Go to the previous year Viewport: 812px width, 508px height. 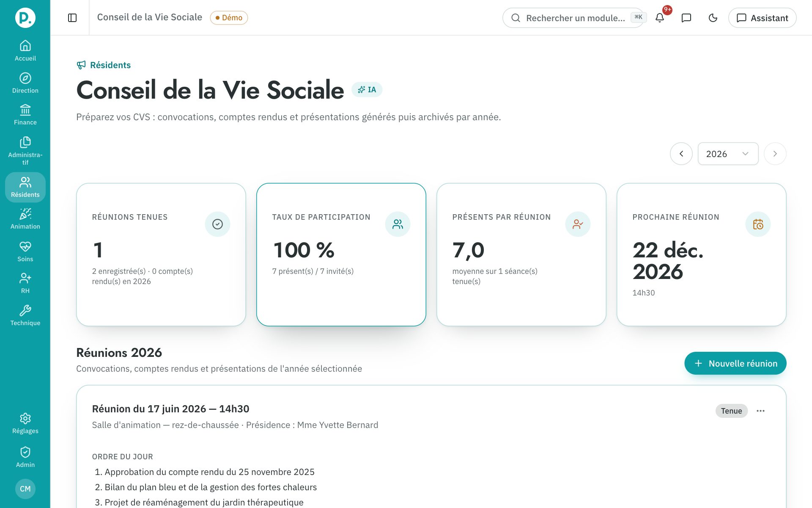click(x=681, y=154)
